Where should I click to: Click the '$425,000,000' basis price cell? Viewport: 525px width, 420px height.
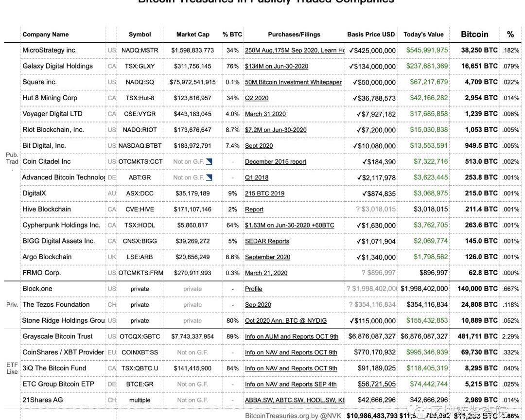(x=372, y=51)
